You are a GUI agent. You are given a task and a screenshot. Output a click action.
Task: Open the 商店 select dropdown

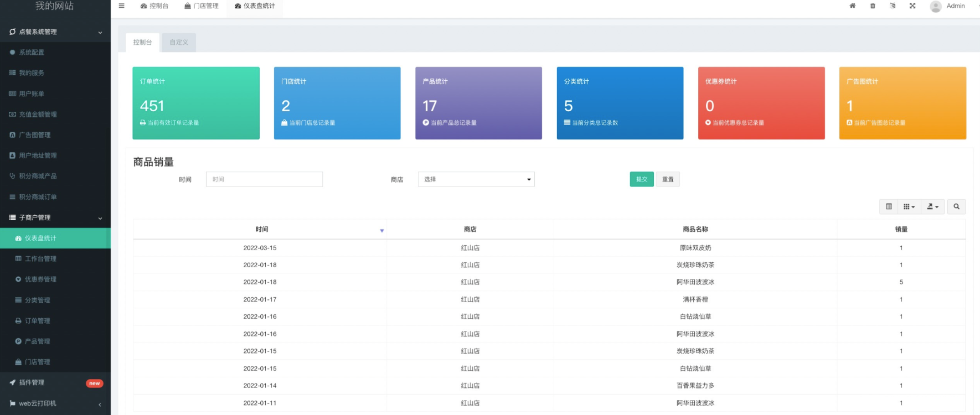pyautogui.click(x=476, y=179)
